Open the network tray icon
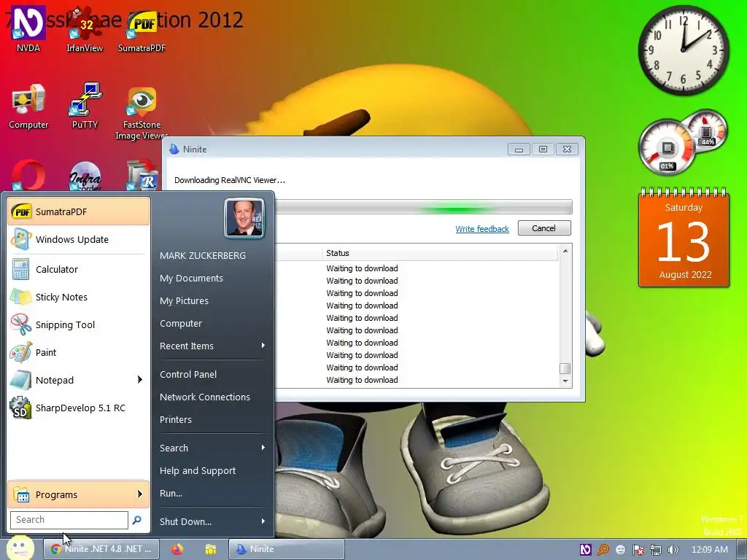 point(656,550)
